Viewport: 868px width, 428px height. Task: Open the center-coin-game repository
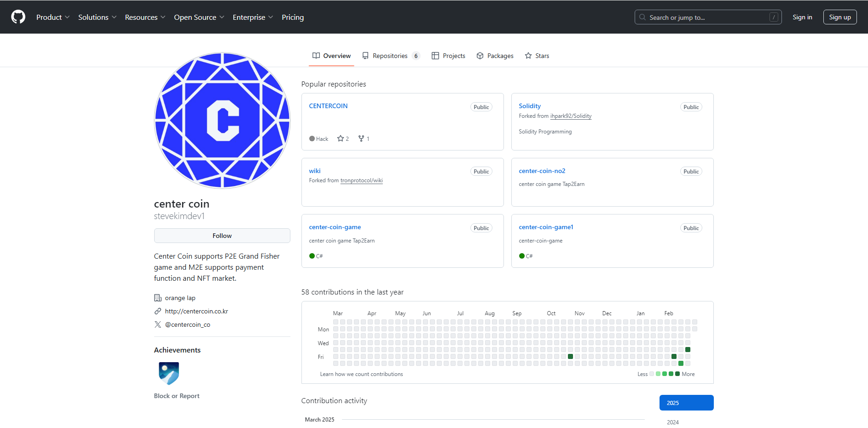click(335, 227)
